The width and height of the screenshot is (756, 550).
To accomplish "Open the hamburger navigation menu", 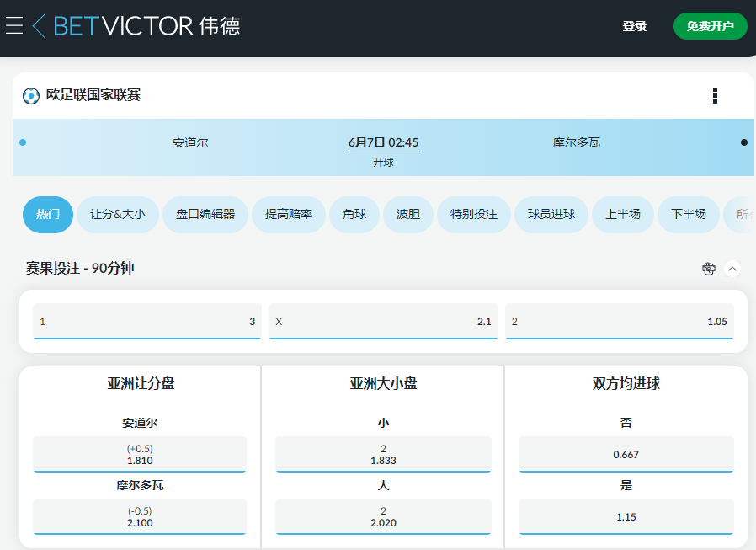I will click(x=16, y=25).
